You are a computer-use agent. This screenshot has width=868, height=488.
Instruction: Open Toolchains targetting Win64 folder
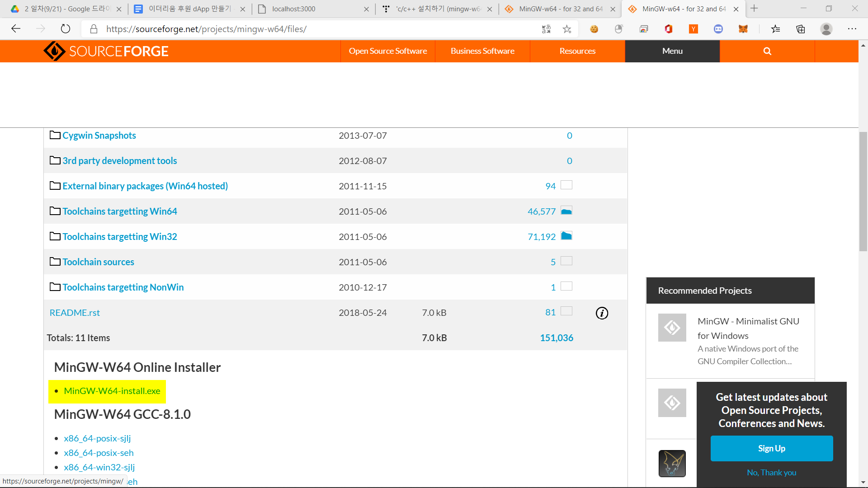point(119,211)
